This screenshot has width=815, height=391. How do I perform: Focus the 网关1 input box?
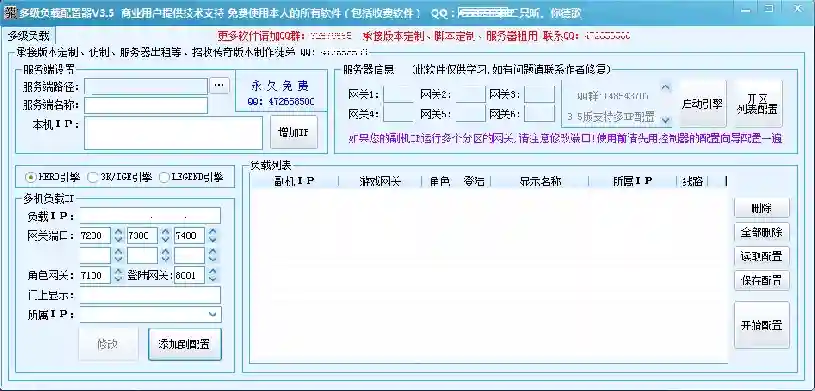tap(398, 94)
